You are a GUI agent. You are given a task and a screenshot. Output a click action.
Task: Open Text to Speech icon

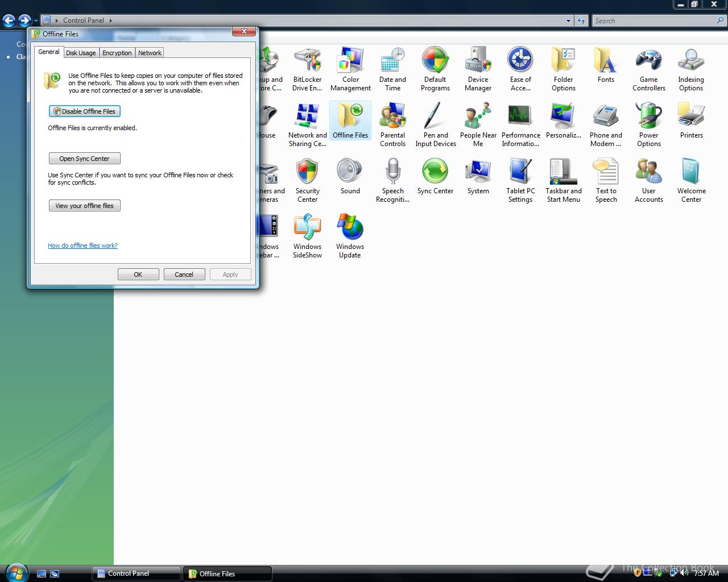tap(606, 180)
